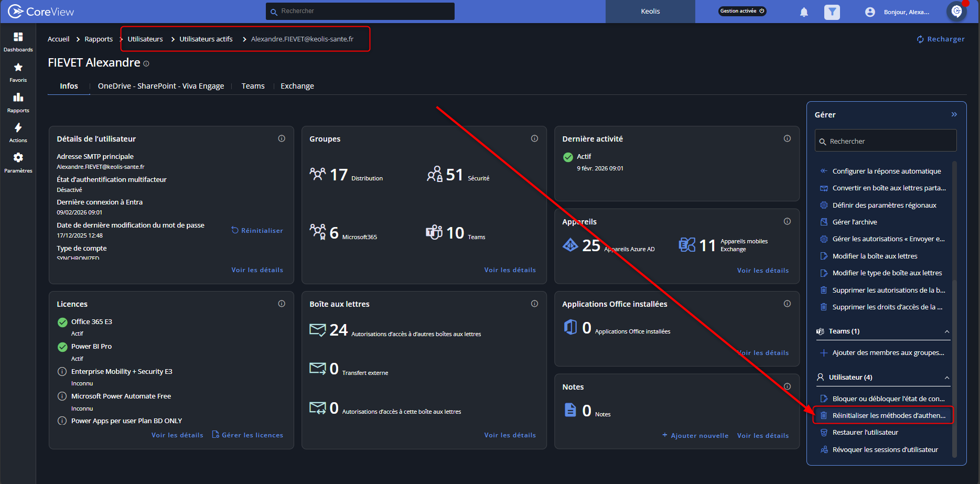The height and width of the screenshot is (484, 980).
Task: Click the Teams groups icon in Groupes
Action: click(434, 232)
